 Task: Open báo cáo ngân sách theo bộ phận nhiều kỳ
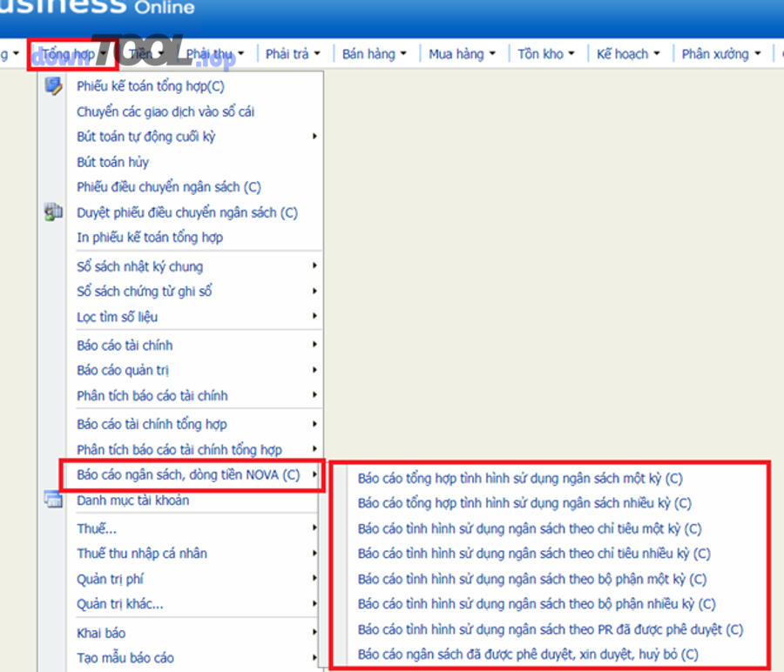click(x=537, y=604)
